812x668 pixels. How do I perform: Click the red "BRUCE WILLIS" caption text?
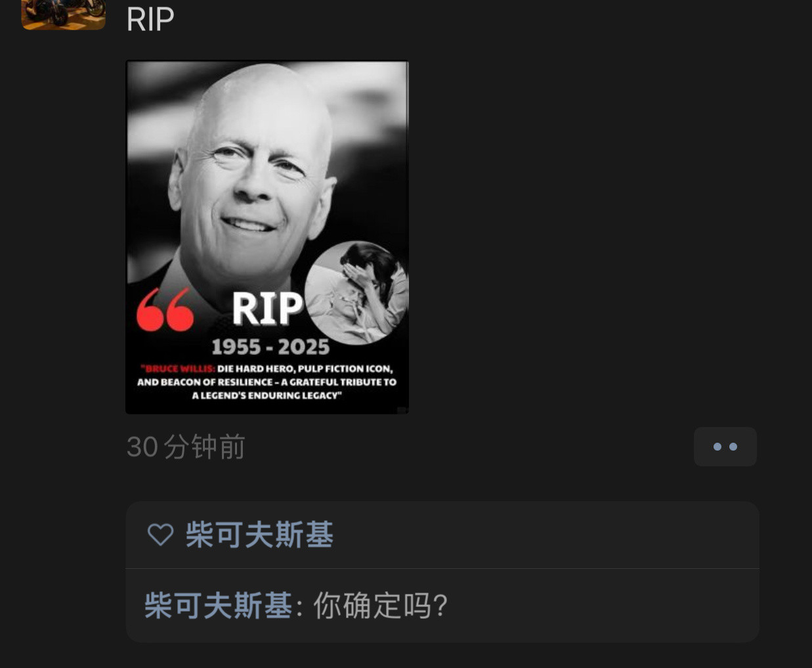[x=179, y=369]
